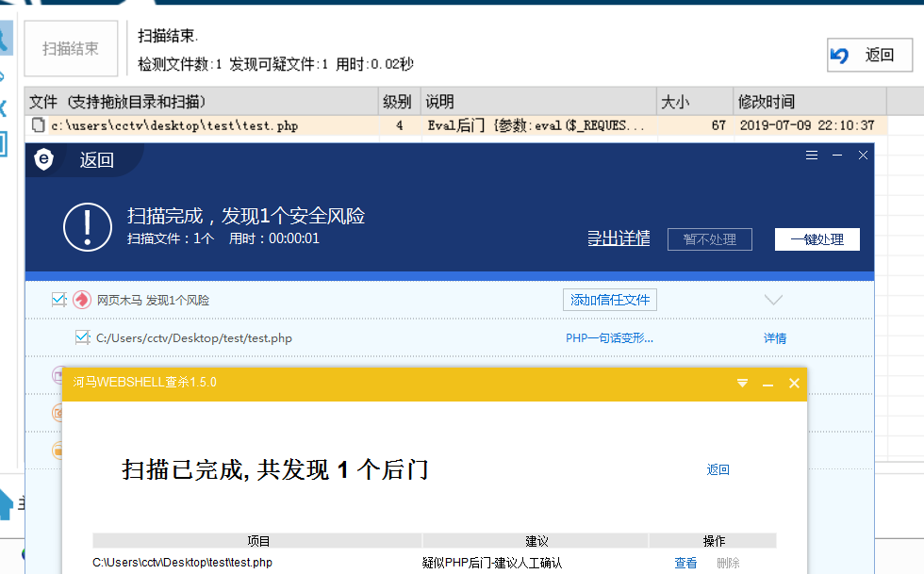This screenshot has height=574, width=924.
Task: Toggle checkbox for C:/Users/cctv/Desktop/test/test.php
Action: point(83,337)
